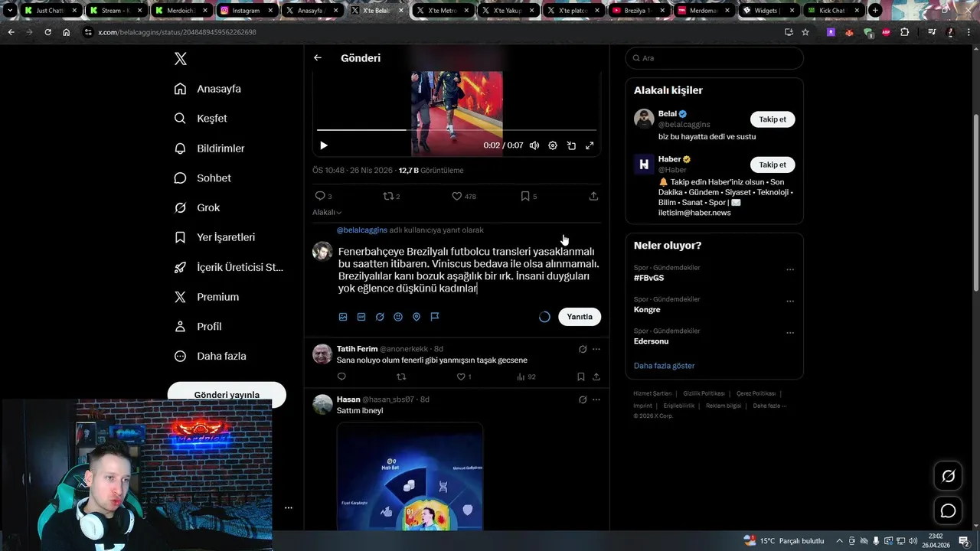Tag location in the reply
This screenshot has width=980, height=551.
point(416,317)
